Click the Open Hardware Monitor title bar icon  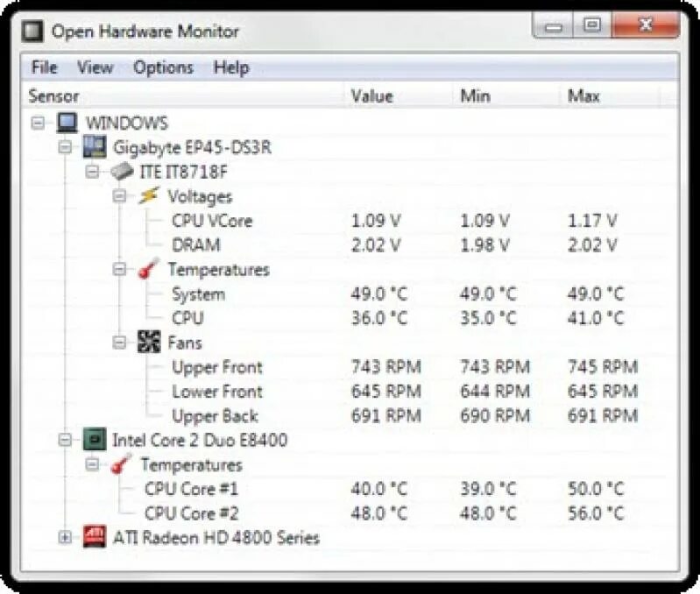point(32,32)
